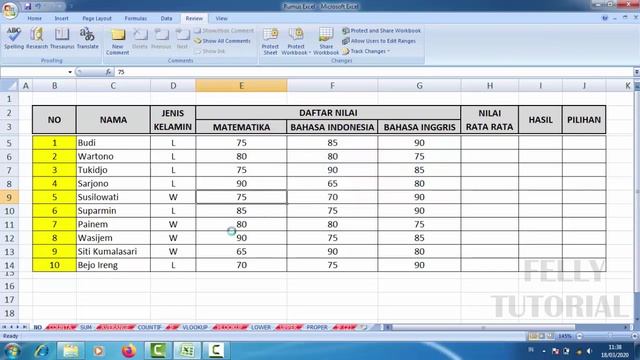Switch to the PROPER sheet tab
This screenshot has height=360, width=640.
click(317, 327)
